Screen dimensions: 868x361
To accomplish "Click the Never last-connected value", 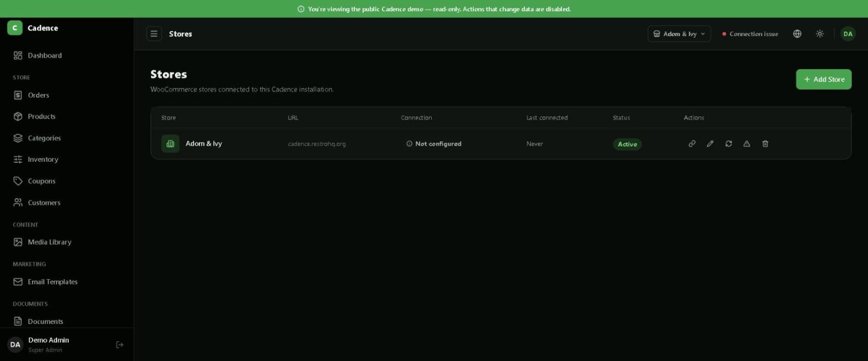I will 535,144.
